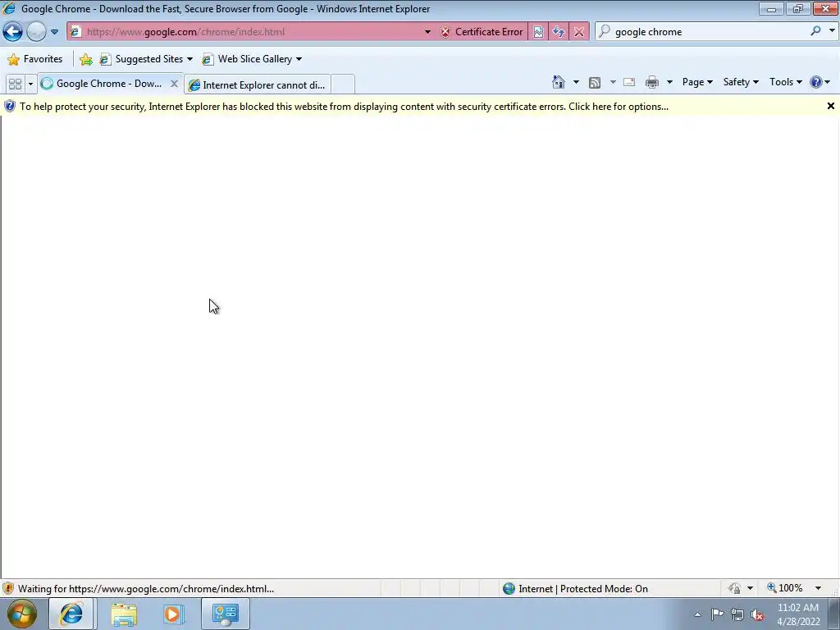Show hidden system tray icons

[x=697, y=614]
